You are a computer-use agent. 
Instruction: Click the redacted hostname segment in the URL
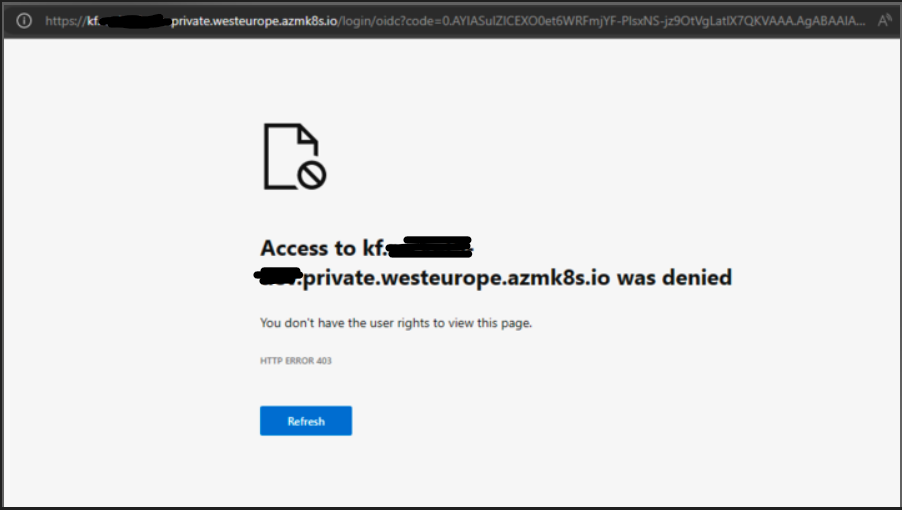tap(135, 22)
